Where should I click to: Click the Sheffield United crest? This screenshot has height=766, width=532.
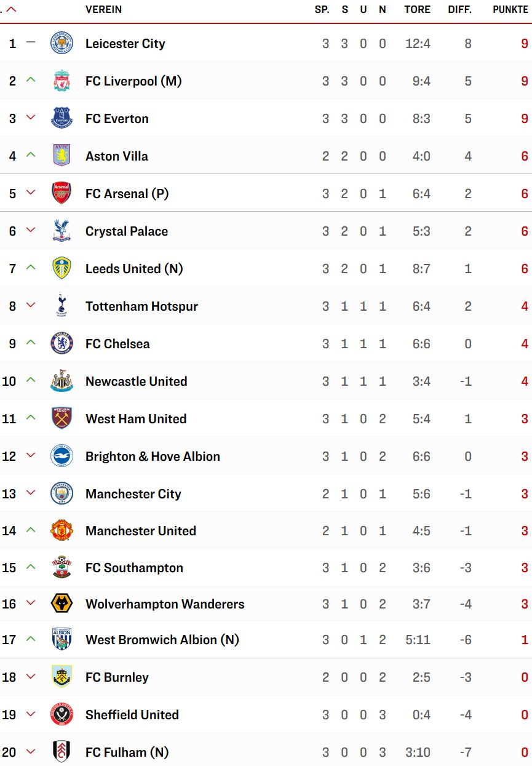62,714
